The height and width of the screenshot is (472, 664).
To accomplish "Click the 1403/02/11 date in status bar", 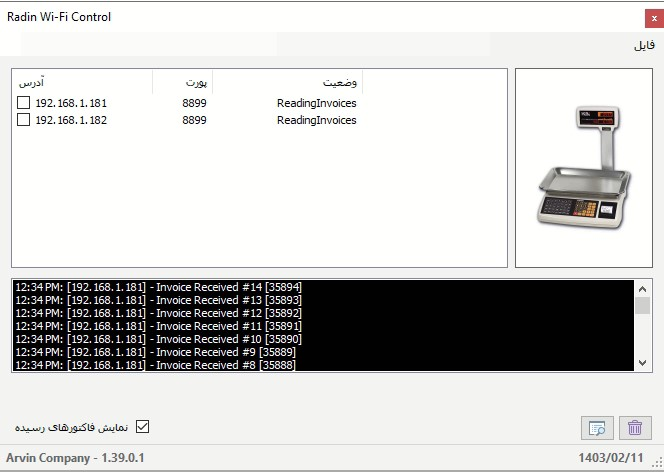I will pos(611,458).
